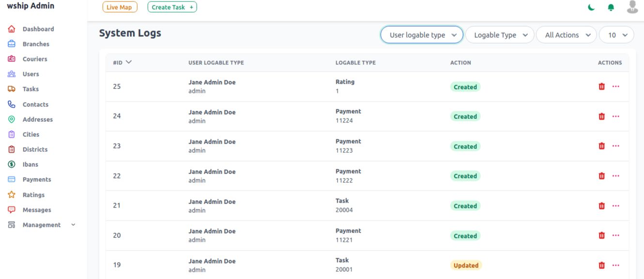644x279 pixels.
Task: Click the Ibans dollar icon
Action: click(x=12, y=164)
